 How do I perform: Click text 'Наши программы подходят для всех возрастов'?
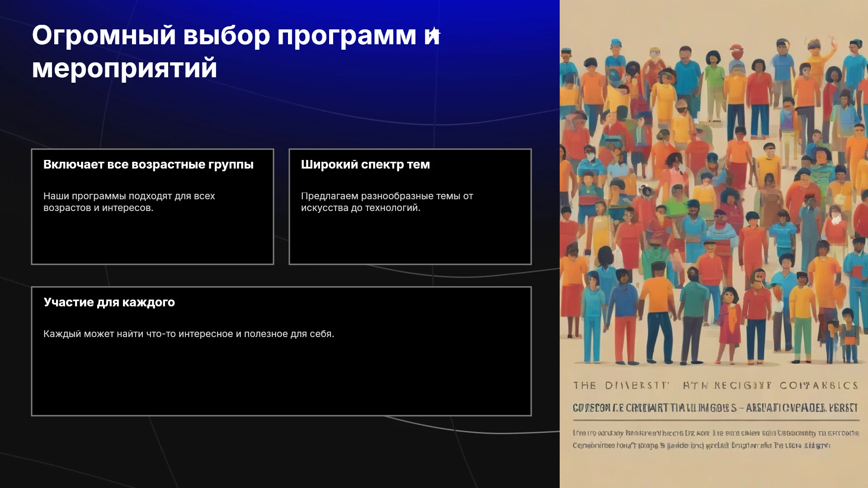coord(129,202)
